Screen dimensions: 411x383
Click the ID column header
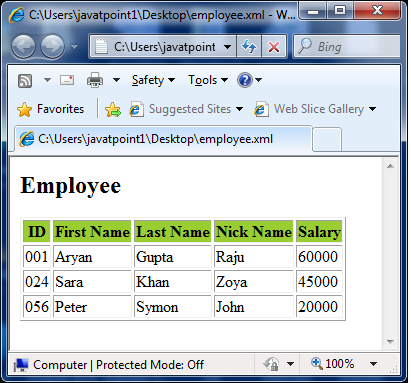[37, 231]
